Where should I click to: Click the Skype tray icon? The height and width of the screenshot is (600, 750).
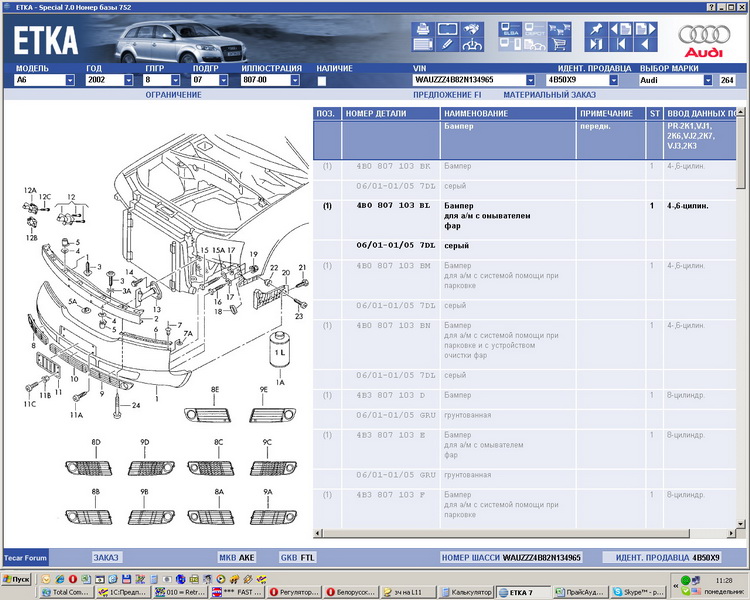click(685, 591)
